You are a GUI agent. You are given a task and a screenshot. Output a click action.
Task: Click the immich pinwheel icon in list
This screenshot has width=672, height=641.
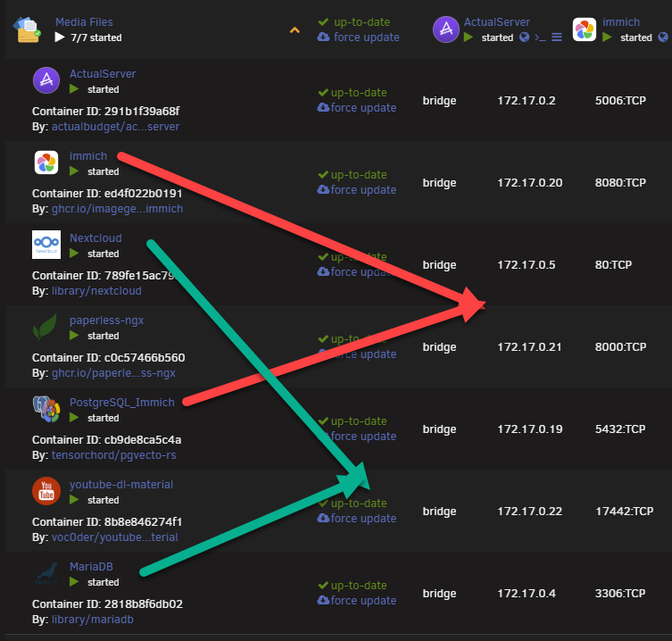tap(46, 163)
